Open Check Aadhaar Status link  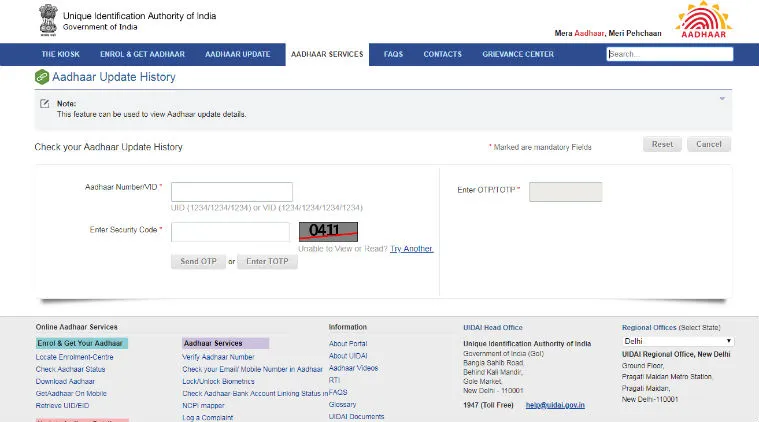tap(70, 369)
